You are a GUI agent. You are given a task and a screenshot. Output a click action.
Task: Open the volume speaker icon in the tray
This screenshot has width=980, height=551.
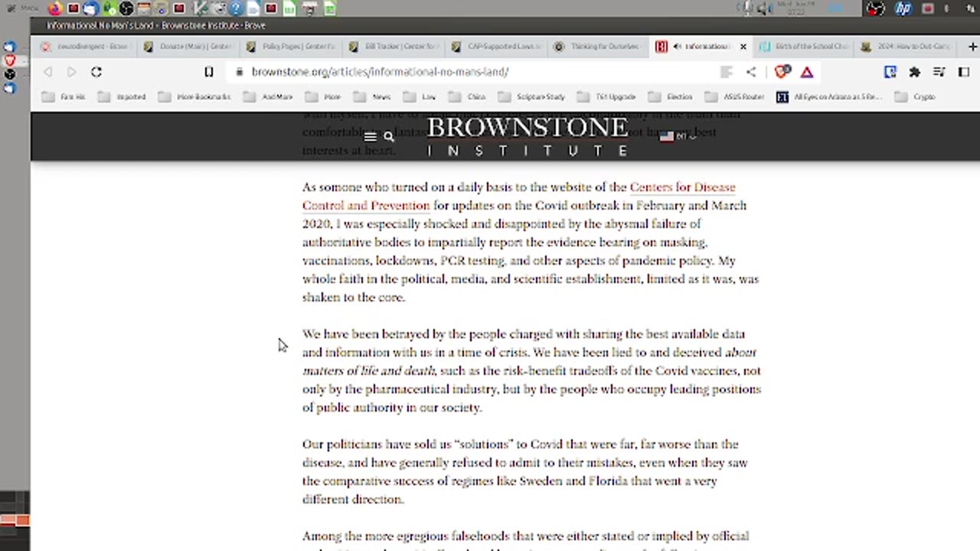click(x=763, y=8)
